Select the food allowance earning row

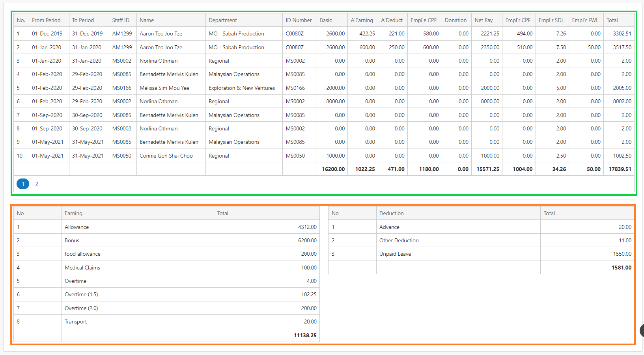166,254
